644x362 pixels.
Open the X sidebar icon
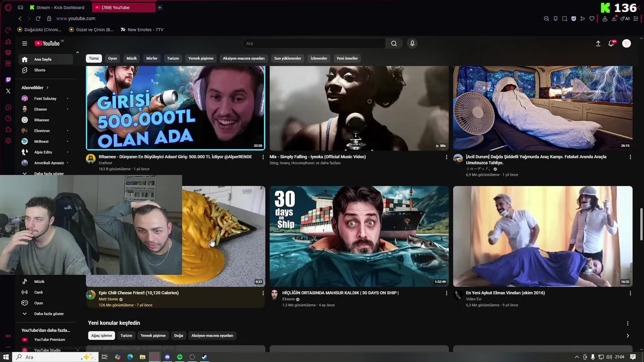[8, 91]
